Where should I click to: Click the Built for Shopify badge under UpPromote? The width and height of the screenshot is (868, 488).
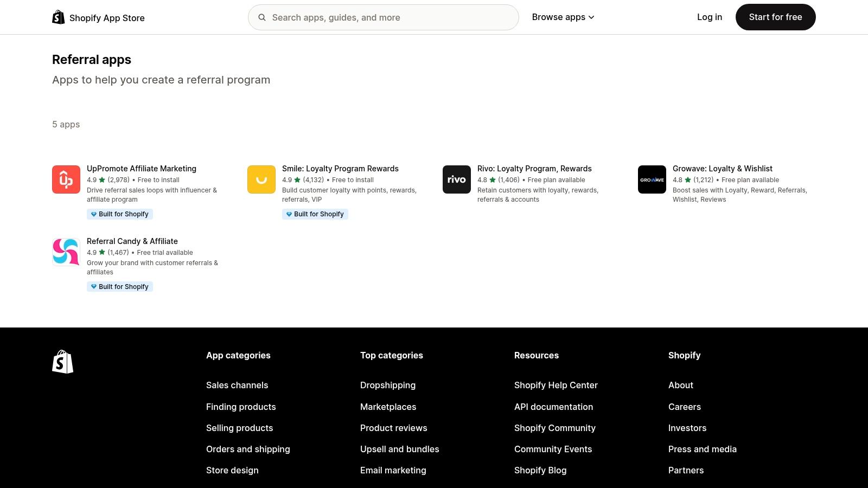click(x=120, y=214)
